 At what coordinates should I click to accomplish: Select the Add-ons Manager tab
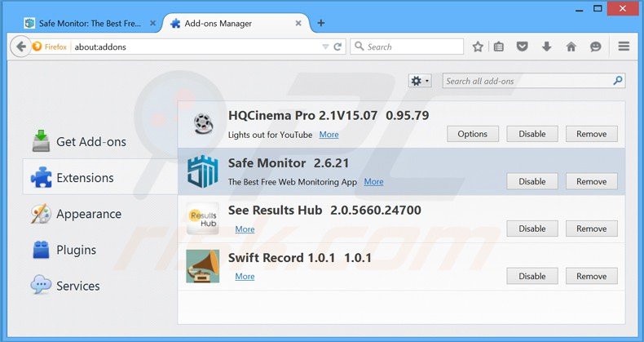click(238, 24)
